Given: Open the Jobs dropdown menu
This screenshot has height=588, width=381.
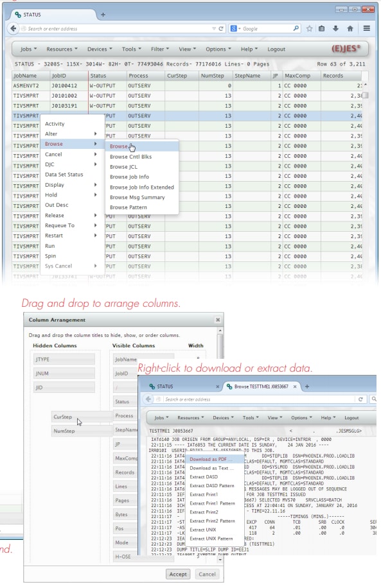Looking at the screenshot, I should (x=28, y=49).
